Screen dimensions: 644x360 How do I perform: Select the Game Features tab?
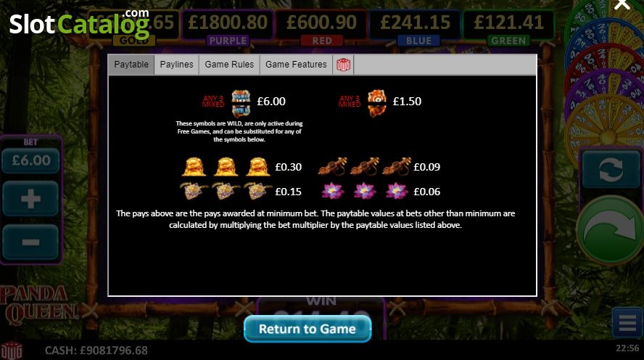tap(296, 65)
